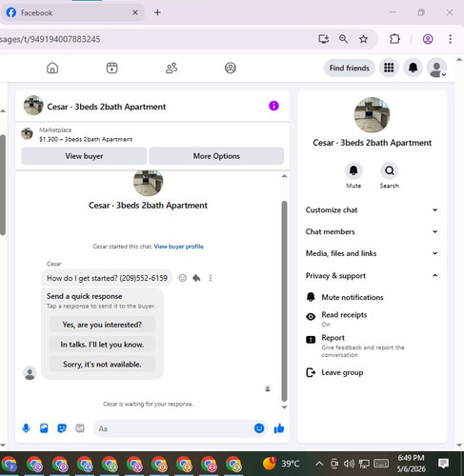The height and width of the screenshot is (476, 464).
Task: Click Leave group option
Action: (372, 372)
